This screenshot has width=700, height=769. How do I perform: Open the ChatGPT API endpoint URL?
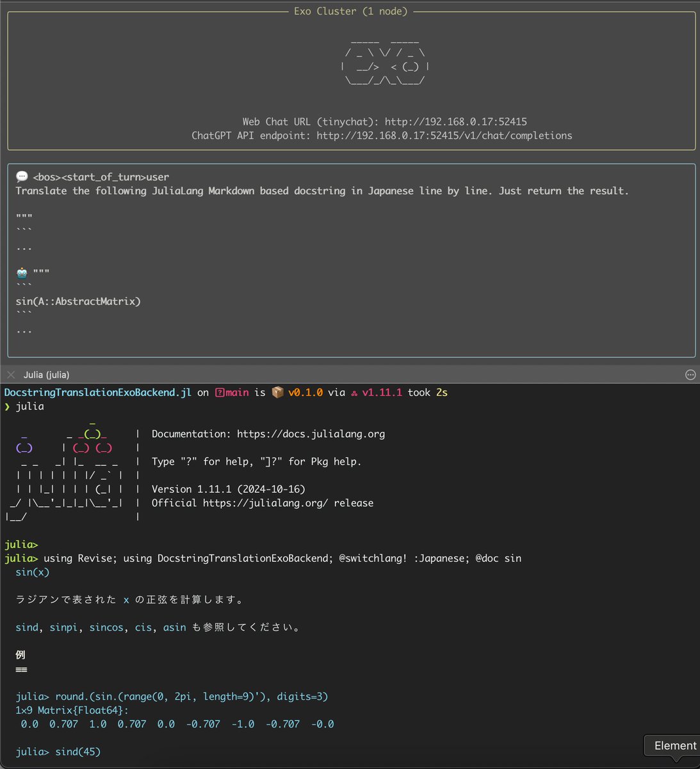pos(444,136)
